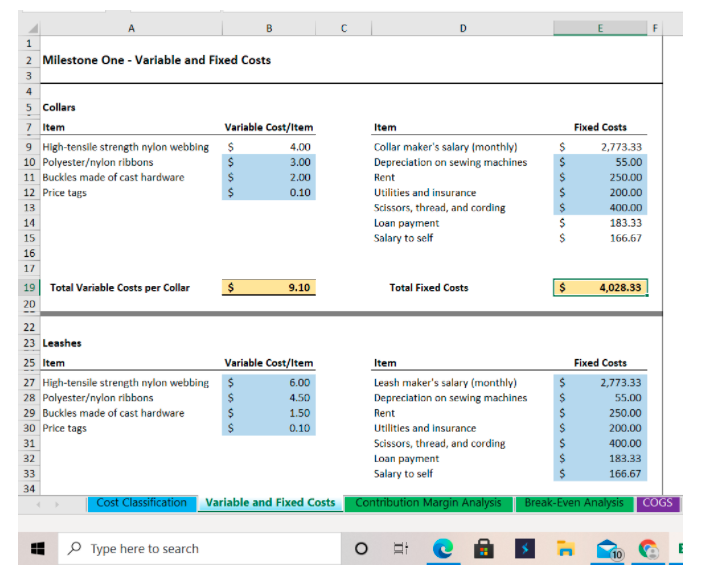Select Collars Loan payment value 183.33
The width and height of the screenshot is (727, 569).
coord(600,223)
